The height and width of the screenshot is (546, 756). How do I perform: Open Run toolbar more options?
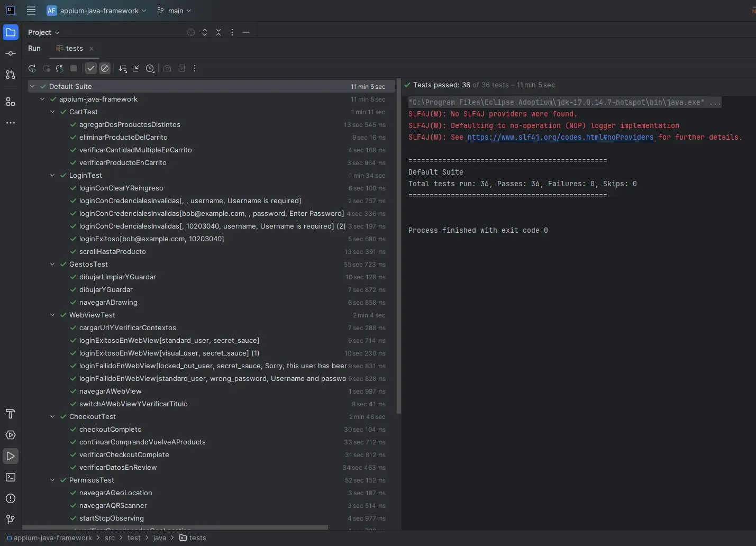tap(195, 68)
